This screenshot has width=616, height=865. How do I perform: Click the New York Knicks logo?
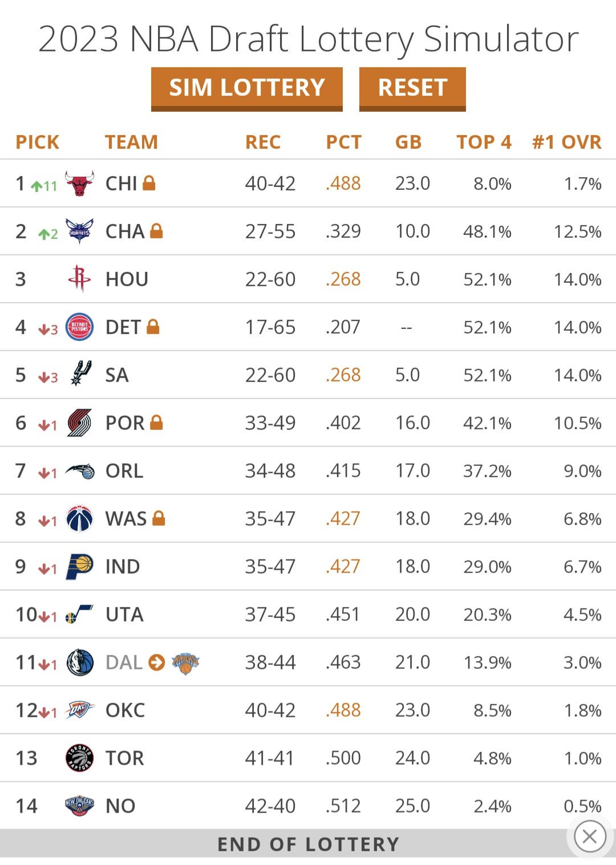click(185, 663)
